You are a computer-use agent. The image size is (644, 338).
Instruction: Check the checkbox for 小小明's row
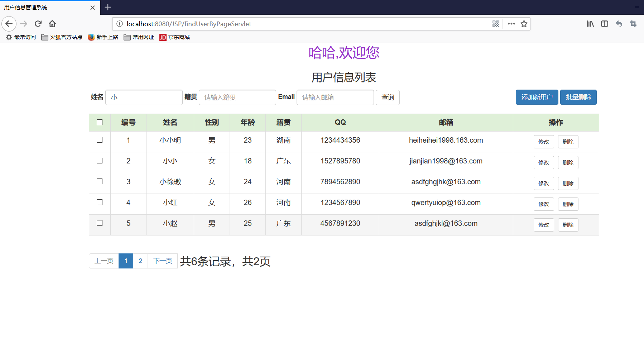click(x=99, y=140)
